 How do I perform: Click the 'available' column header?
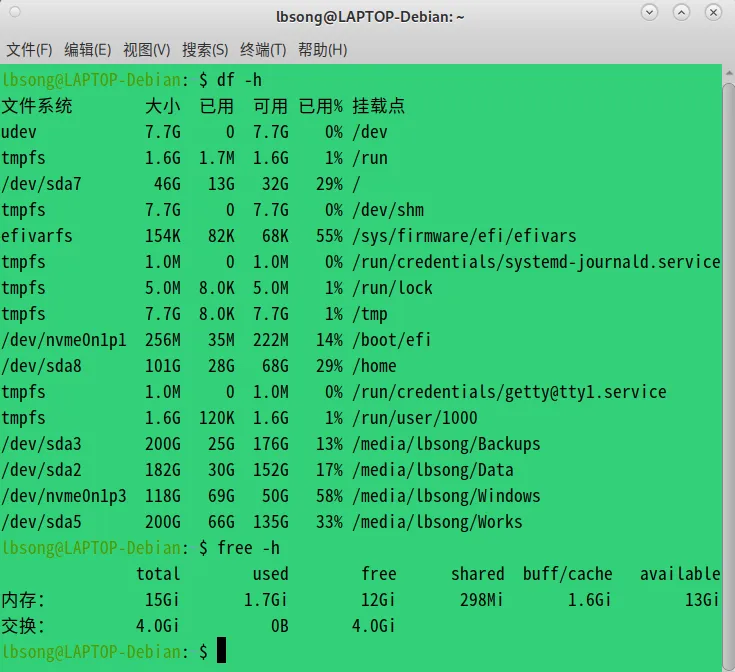coord(680,574)
